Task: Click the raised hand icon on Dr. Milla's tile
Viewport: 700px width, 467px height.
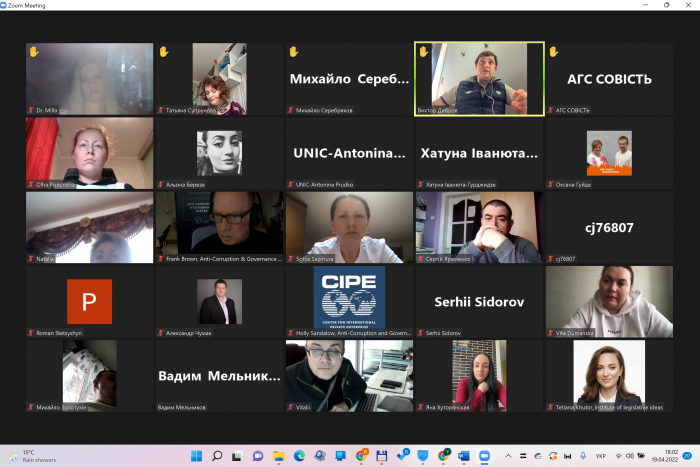Action: click(x=33, y=51)
